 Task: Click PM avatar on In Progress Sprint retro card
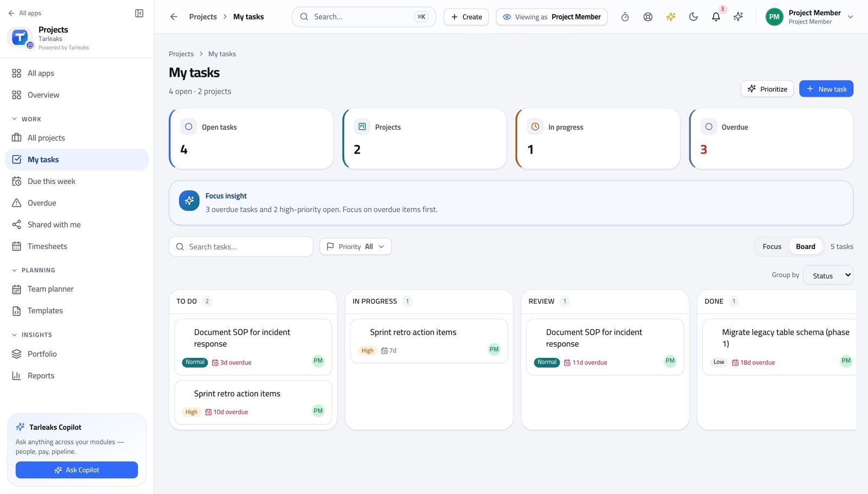(x=494, y=349)
